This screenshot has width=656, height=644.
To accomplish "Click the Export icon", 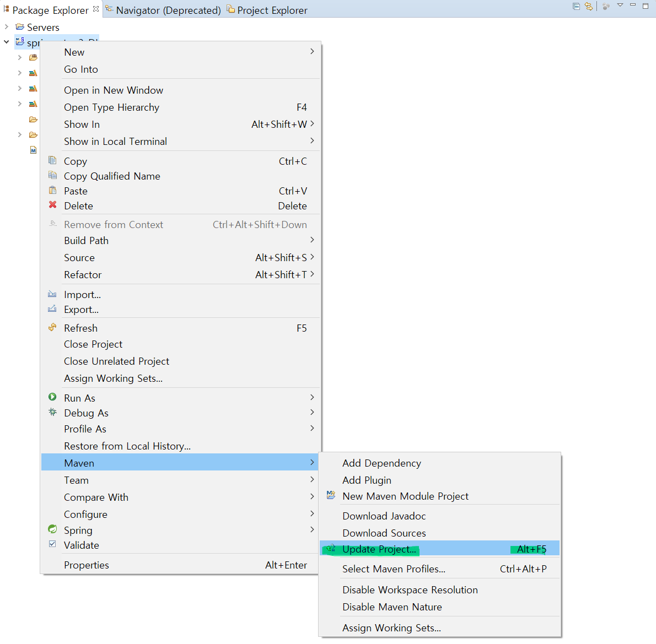I will 52,309.
